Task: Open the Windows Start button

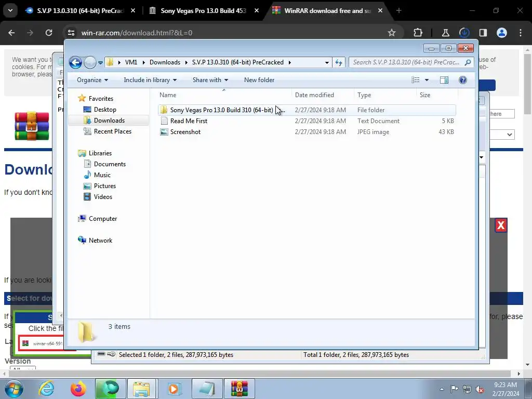Action: click(14, 389)
